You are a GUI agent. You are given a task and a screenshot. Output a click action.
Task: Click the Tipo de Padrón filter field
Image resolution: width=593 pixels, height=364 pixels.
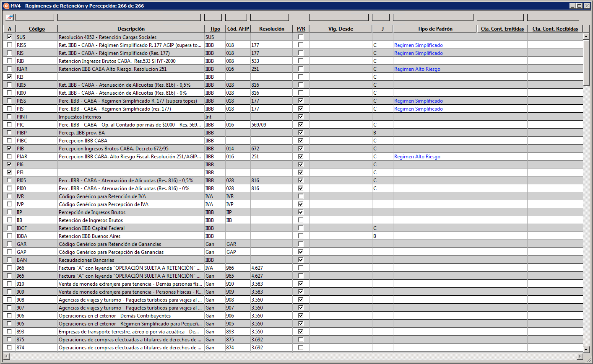433,17
